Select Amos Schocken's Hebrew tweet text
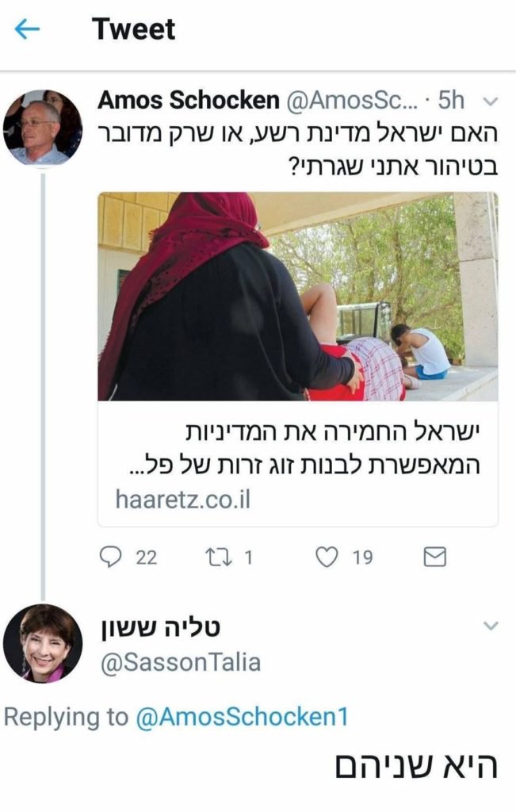The height and width of the screenshot is (812, 516). [x=297, y=151]
